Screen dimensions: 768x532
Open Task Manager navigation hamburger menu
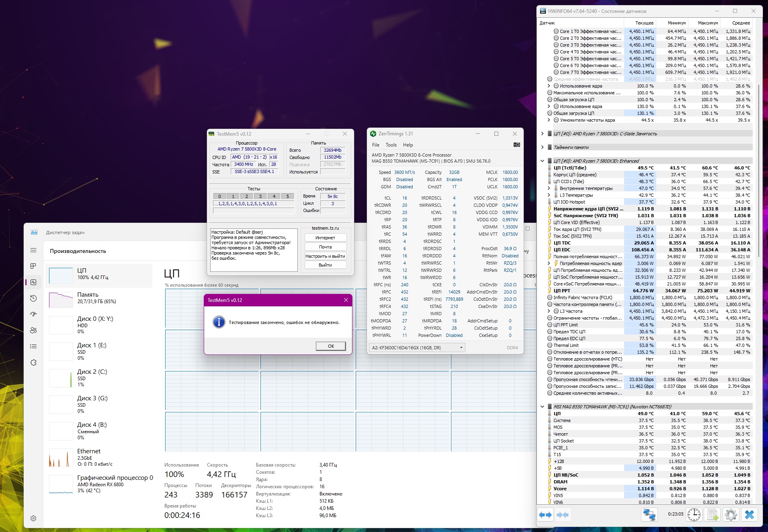point(33,250)
